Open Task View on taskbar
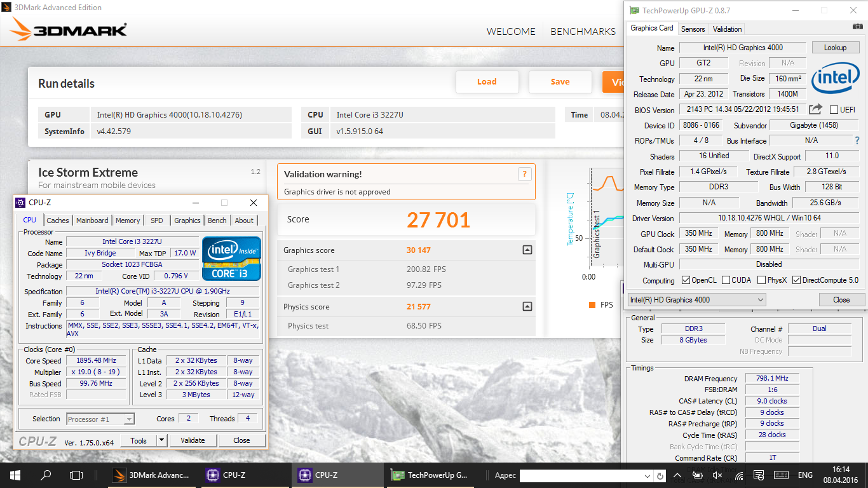 [x=76, y=475]
